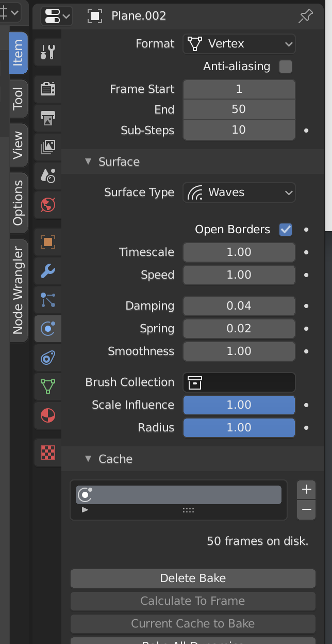Disable the Open Borders checkbox
332x644 pixels.
[x=285, y=230]
